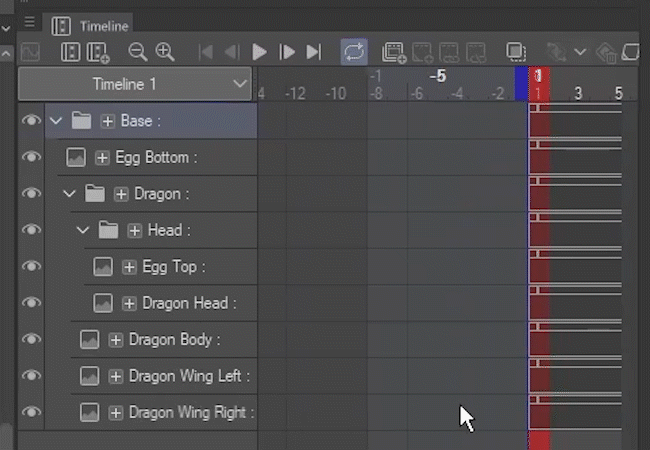The image size is (650, 450).
Task: Open the panel hamburger menu
Action: coord(29,23)
